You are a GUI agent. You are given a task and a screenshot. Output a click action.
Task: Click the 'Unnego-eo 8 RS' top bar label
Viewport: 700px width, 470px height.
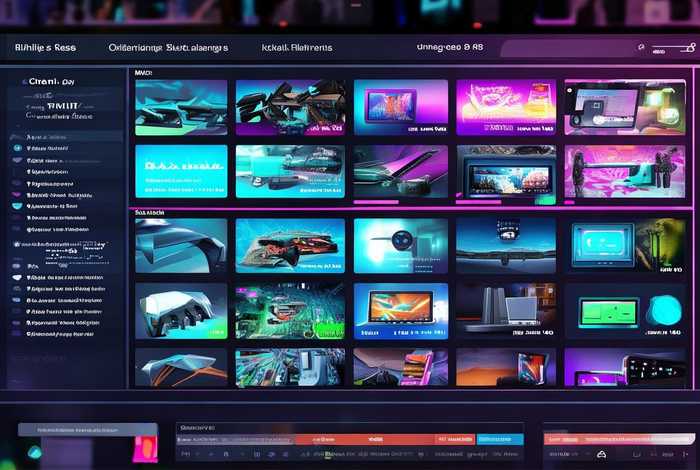(x=449, y=47)
